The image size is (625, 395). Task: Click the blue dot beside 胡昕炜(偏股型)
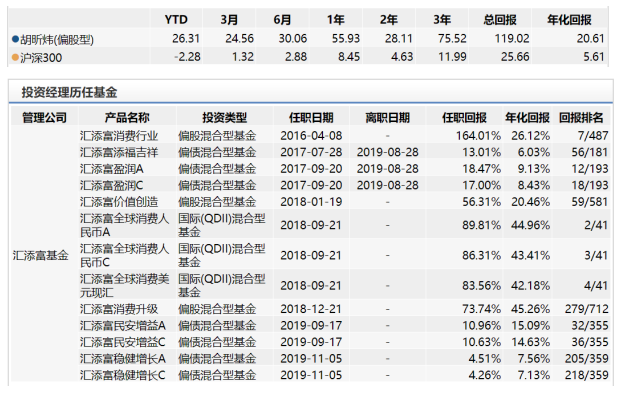click(x=16, y=39)
